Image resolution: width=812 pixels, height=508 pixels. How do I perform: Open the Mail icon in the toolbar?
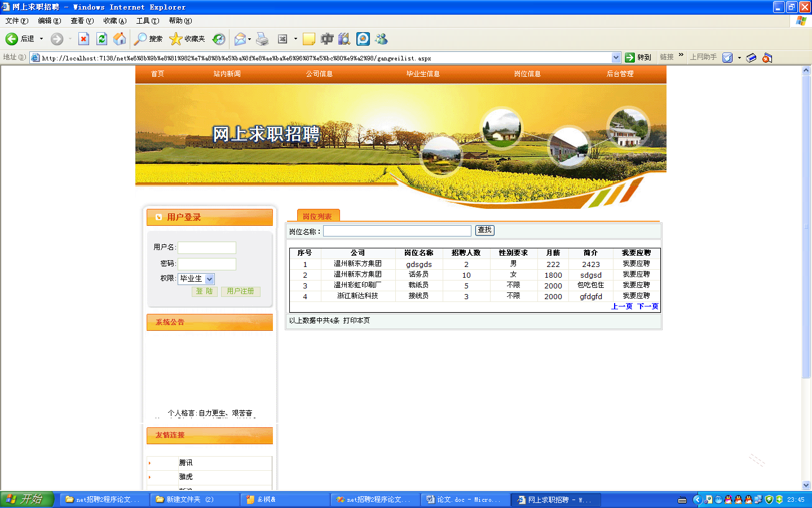pyautogui.click(x=239, y=38)
